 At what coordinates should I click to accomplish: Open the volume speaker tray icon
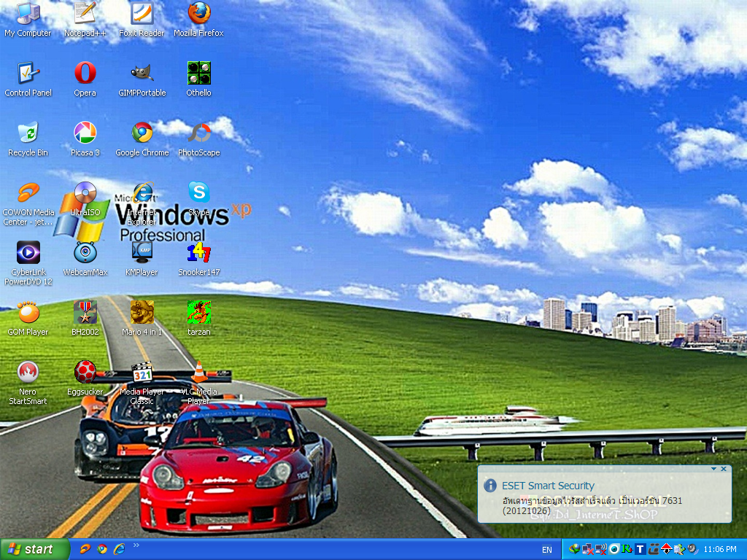[x=692, y=550]
